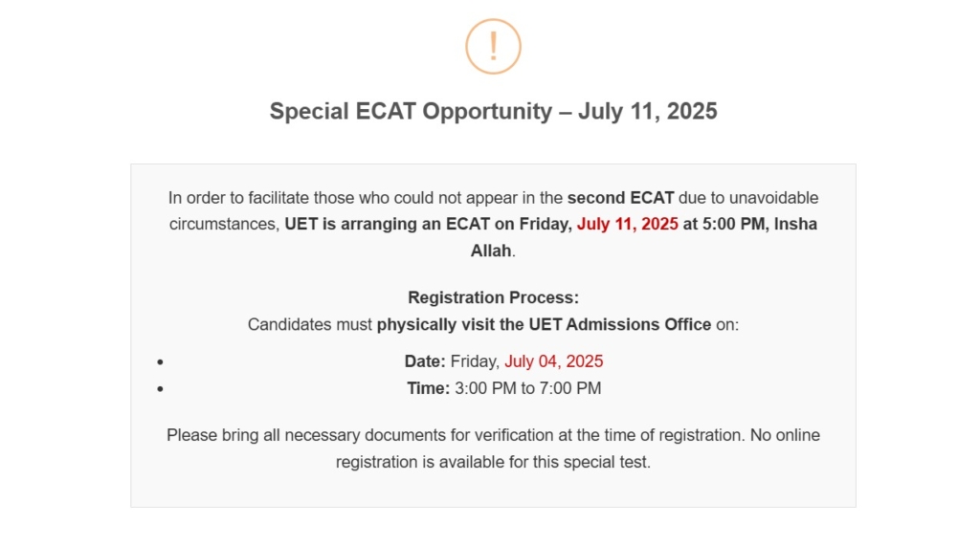Click the Special ECAT Opportunity heading
This screenshot has width=980, height=546.
coord(493,111)
